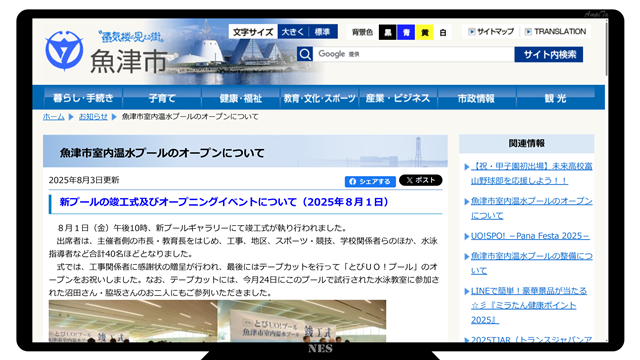Focus the Google search input field

413,54
